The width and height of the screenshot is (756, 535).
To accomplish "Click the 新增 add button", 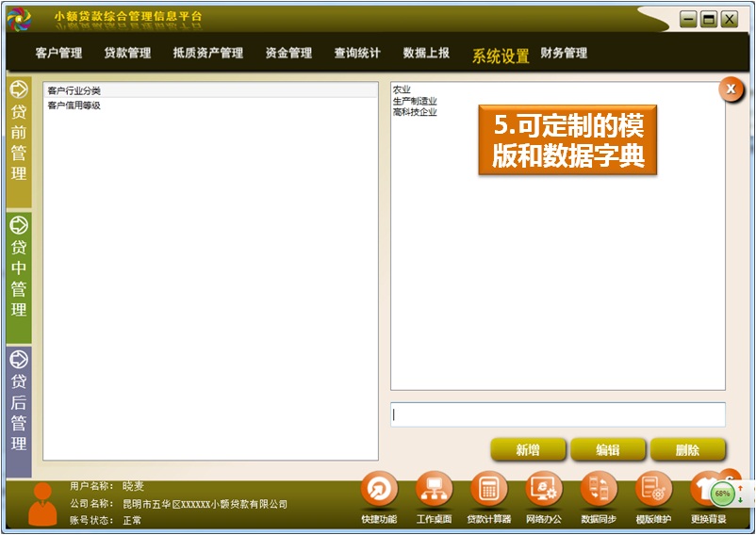I will click(528, 450).
